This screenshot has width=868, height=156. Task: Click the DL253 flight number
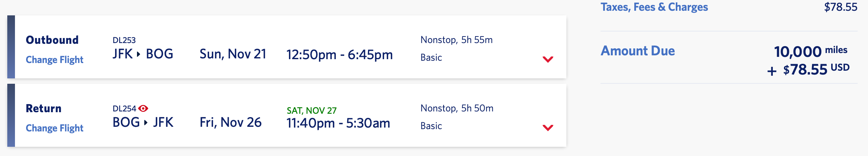(x=124, y=40)
